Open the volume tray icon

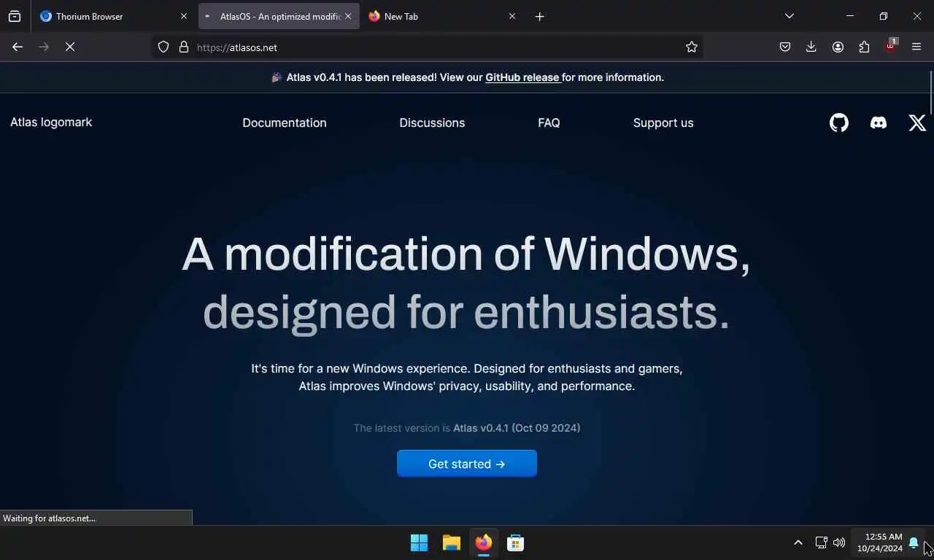839,542
